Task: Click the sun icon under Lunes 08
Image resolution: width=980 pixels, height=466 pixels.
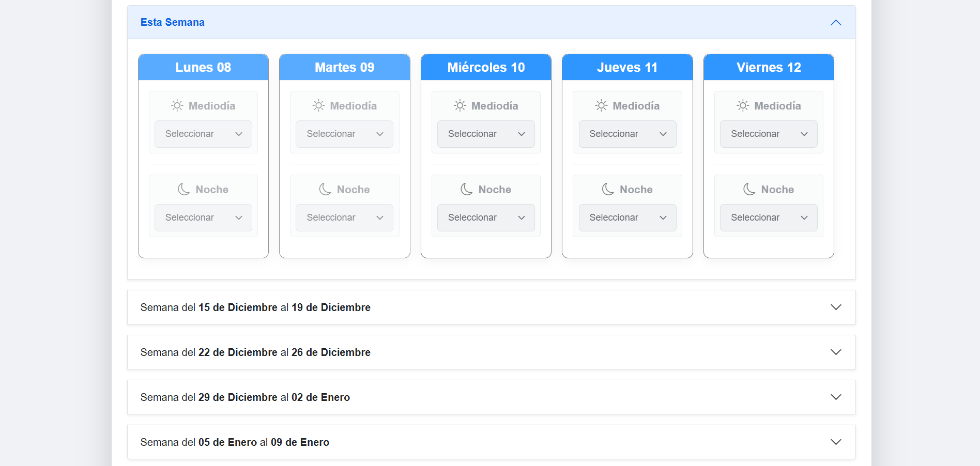Action: pos(177,106)
